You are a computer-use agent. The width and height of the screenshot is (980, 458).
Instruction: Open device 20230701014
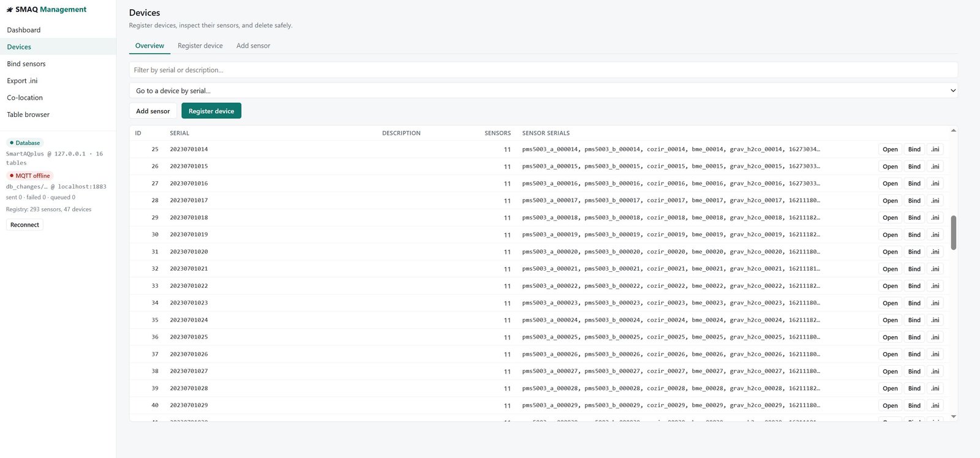click(x=890, y=149)
